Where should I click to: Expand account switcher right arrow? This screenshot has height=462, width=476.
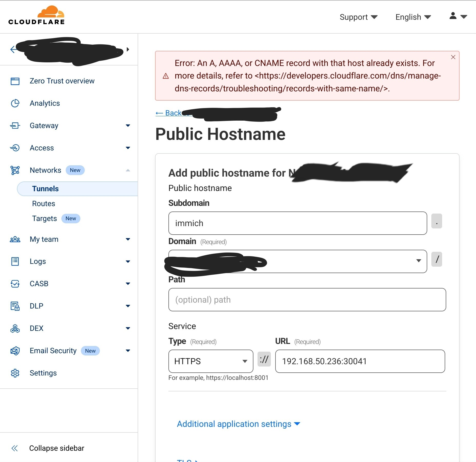click(x=128, y=49)
